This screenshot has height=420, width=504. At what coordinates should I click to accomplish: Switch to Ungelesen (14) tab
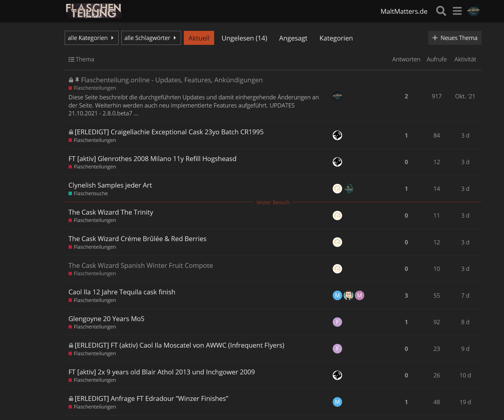pos(244,38)
